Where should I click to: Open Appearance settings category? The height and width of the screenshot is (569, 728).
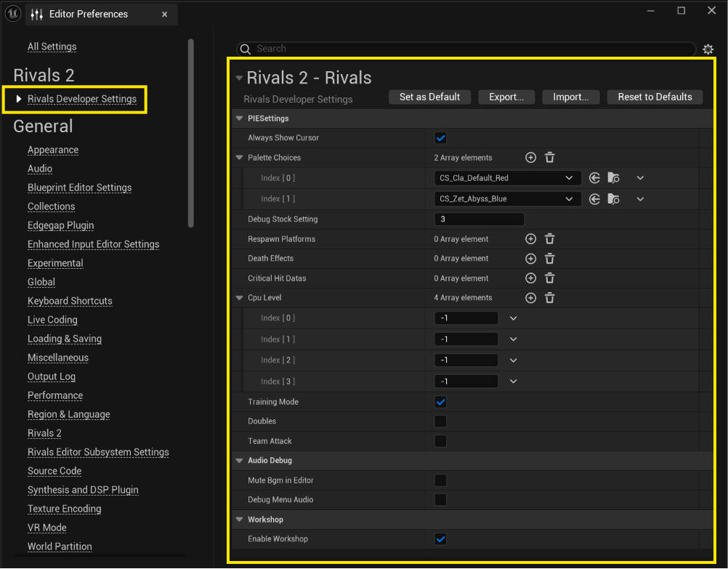coord(53,150)
